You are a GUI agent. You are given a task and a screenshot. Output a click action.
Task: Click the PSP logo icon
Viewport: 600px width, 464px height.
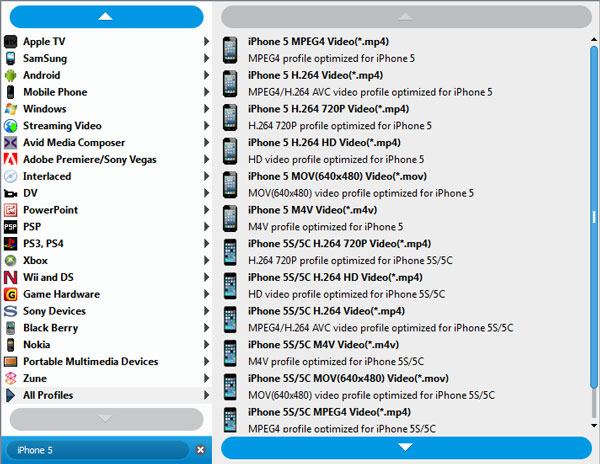coord(10,227)
